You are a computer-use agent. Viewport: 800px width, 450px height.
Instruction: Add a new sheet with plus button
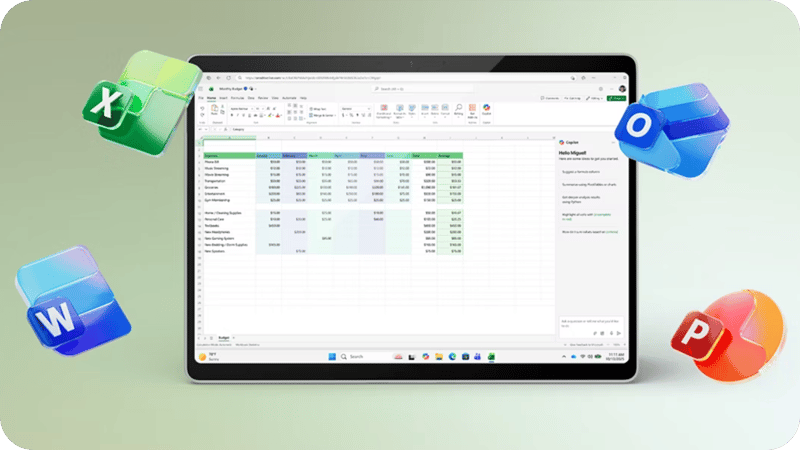tap(234, 338)
